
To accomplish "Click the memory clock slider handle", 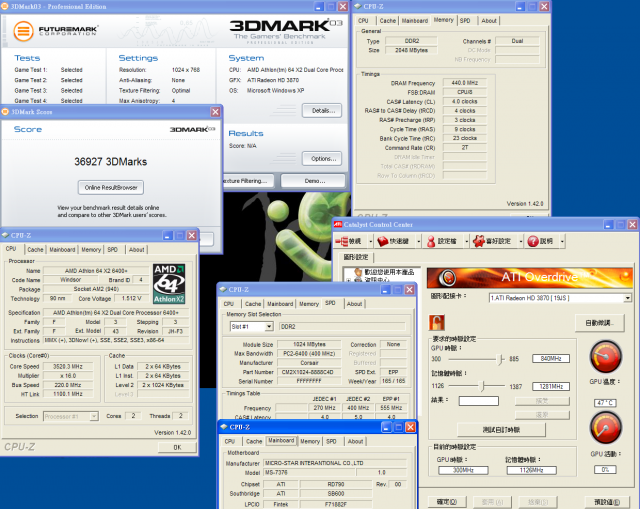I will (x=482, y=386).
